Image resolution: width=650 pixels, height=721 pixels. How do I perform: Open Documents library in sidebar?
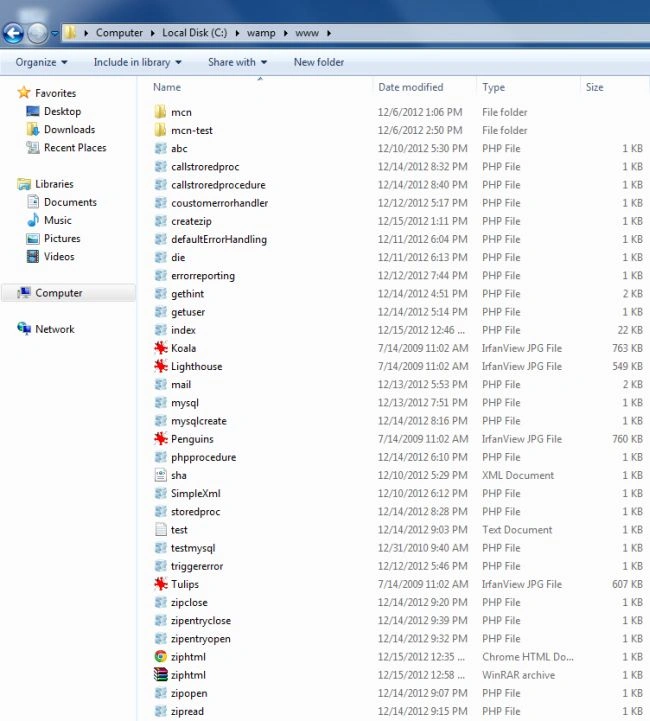pos(70,202)
